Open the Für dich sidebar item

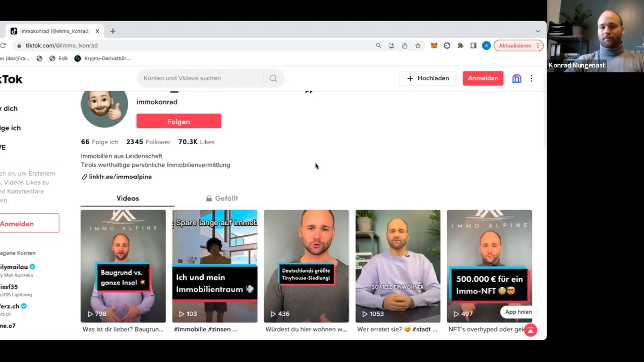click(x=9, y=108)
